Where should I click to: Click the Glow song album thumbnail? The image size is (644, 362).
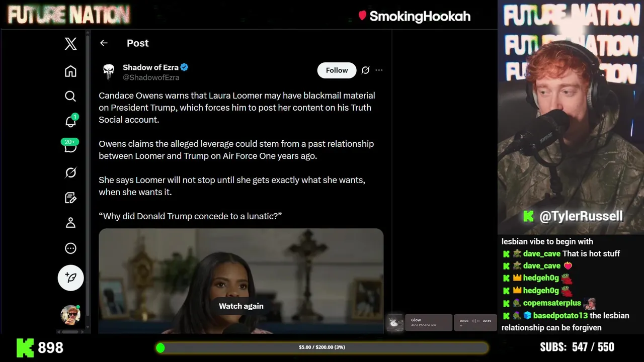click(395, 323)
